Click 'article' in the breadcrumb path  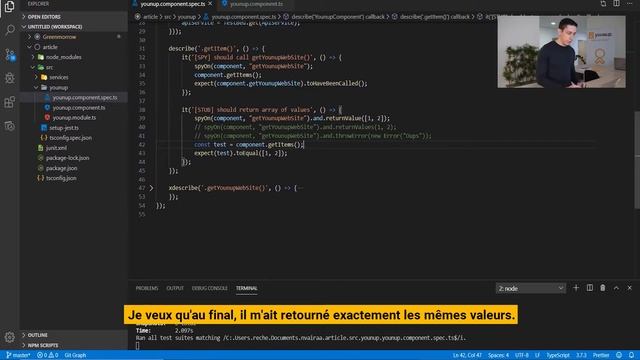click(150, 17)
